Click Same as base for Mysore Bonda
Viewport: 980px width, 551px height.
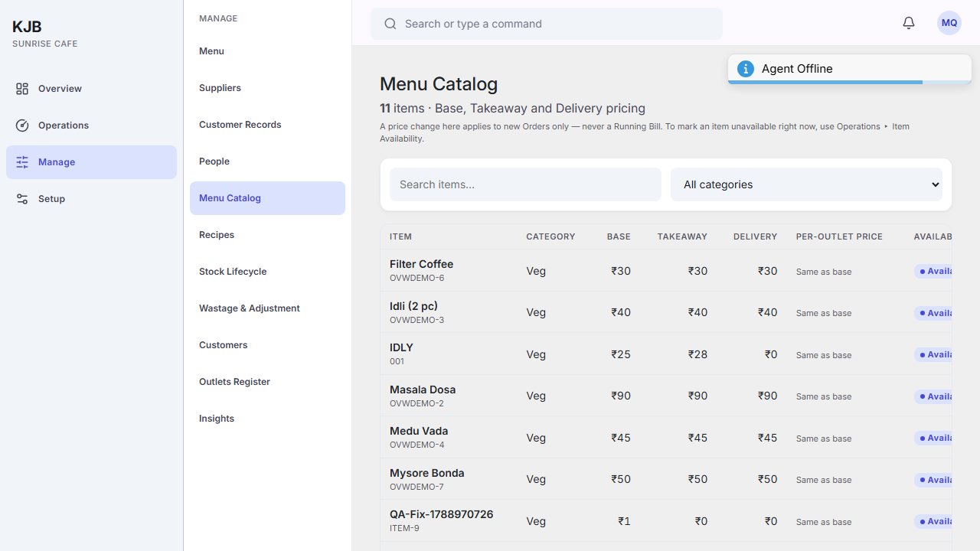pyautogui.click(x=824, y=480)
